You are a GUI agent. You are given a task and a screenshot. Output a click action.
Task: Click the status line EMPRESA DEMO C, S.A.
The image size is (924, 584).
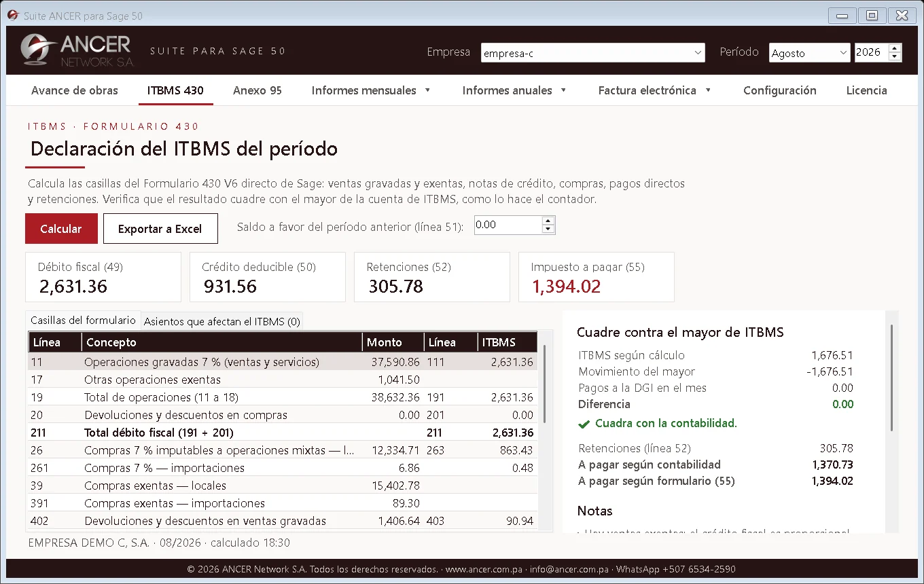click(x=159, y=543)
